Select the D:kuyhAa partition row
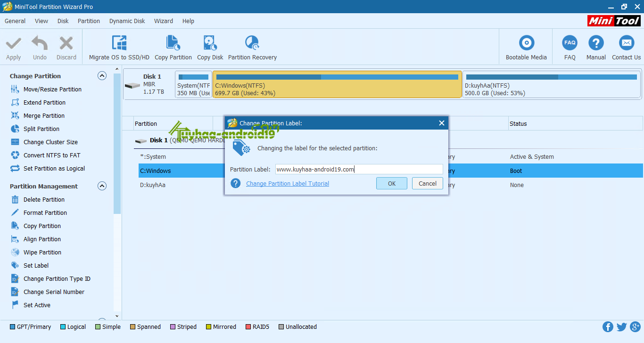 (x=390, y=185)
